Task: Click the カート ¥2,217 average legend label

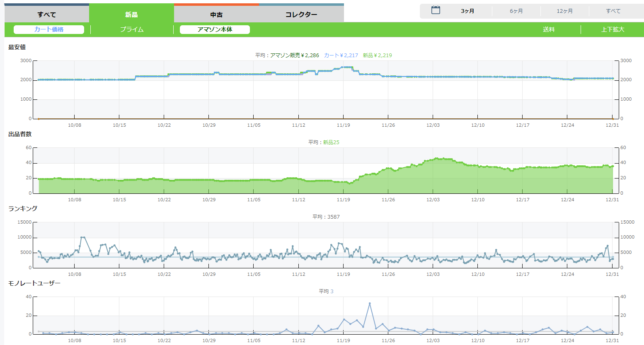Action: tap(341, 55)
